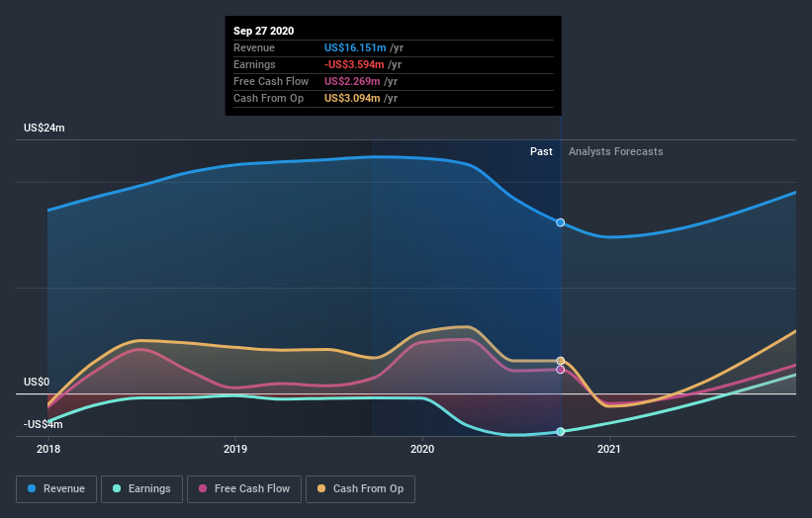The image size is (812, 518).
Task: Click the Revenue data point marker
Action: pos(561,222)
